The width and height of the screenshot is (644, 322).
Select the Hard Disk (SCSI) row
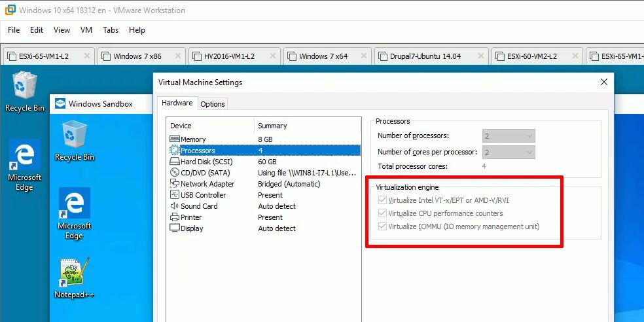(264, 162)
